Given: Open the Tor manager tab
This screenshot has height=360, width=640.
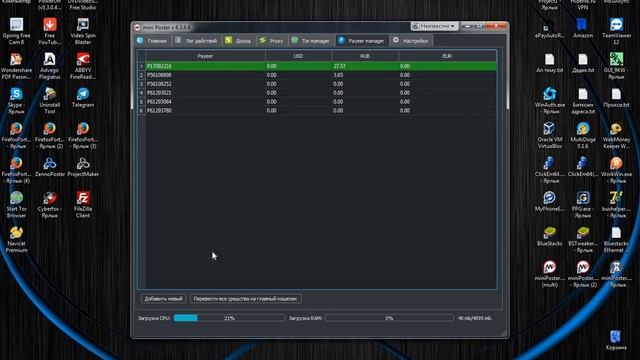Looking at the screenshot, I should 311,41.
